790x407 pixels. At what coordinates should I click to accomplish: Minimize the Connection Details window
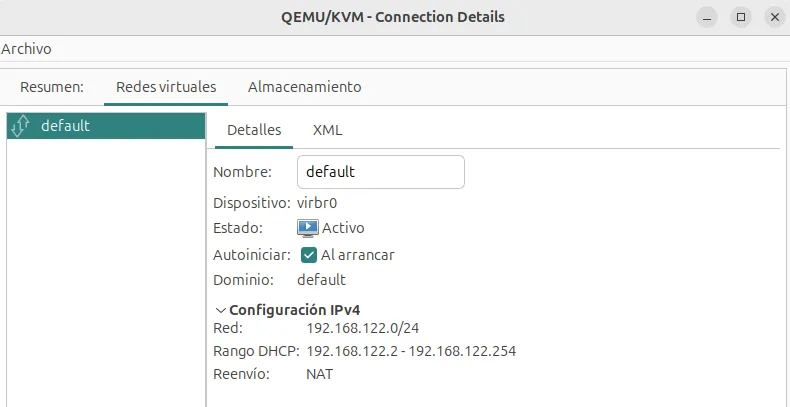click(709, 17)
